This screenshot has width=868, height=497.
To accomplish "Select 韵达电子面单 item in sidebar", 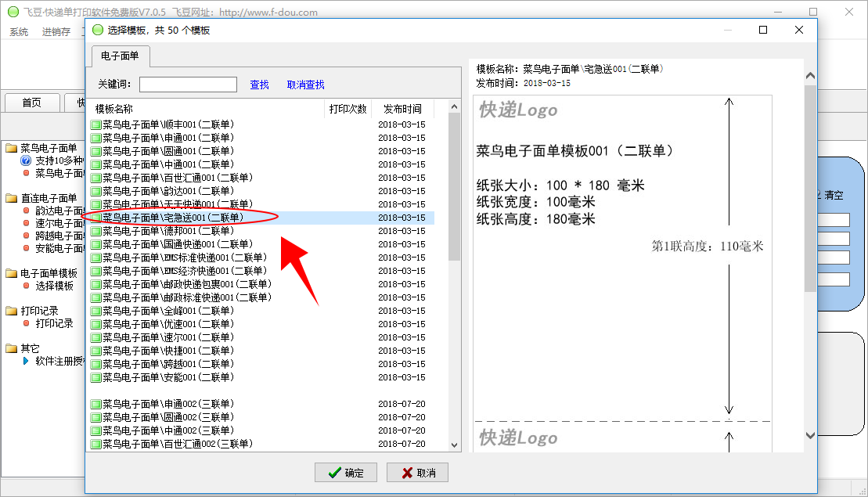I will [x=59, y=211].
